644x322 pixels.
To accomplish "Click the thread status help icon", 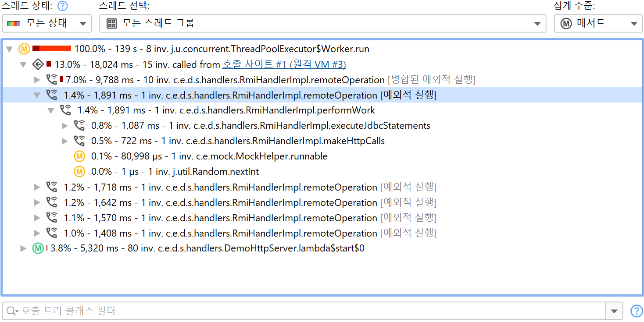I will (63, 6).
